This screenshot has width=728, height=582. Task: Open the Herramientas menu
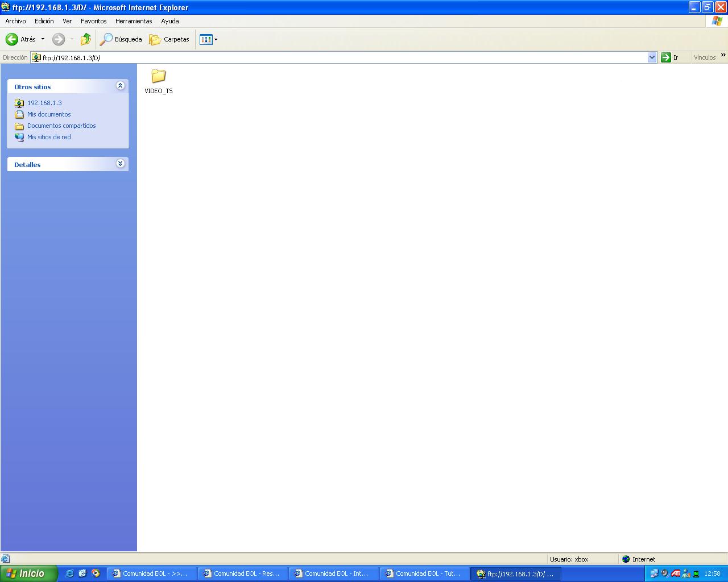point(134,21)
